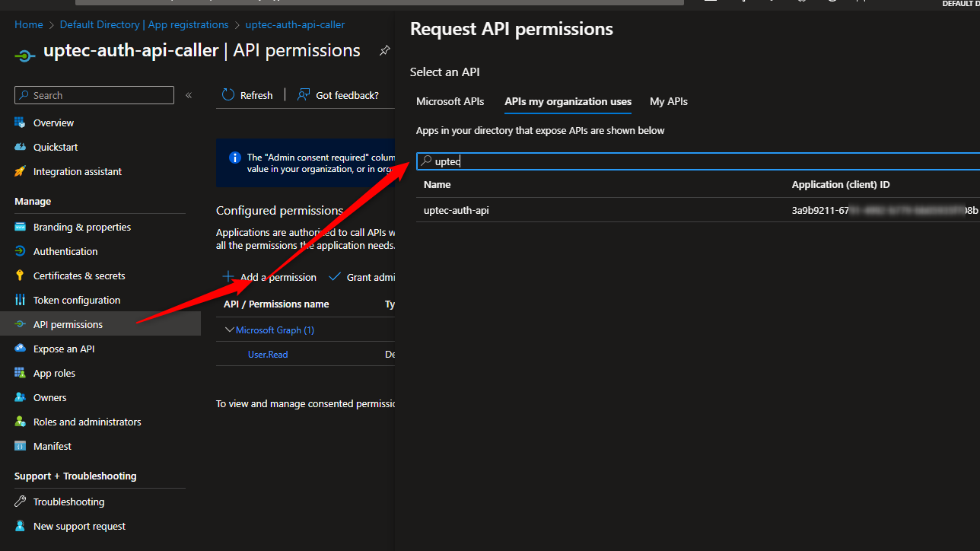Switch to the Microsoft APIs tab
Image resolution: width=980 pixels, height=551 pixels.
point(450,101)
